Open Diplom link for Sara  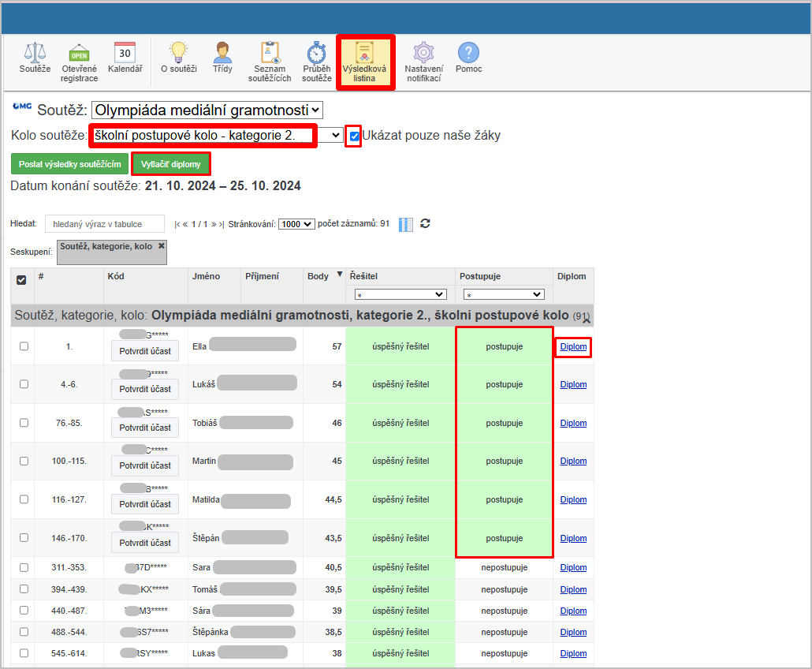tap(573, 567)
